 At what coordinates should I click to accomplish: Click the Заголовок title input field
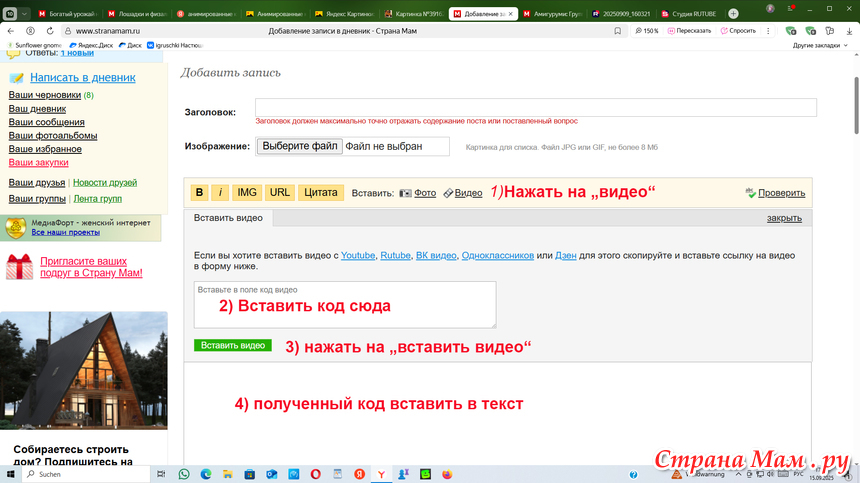click(535, 108)
